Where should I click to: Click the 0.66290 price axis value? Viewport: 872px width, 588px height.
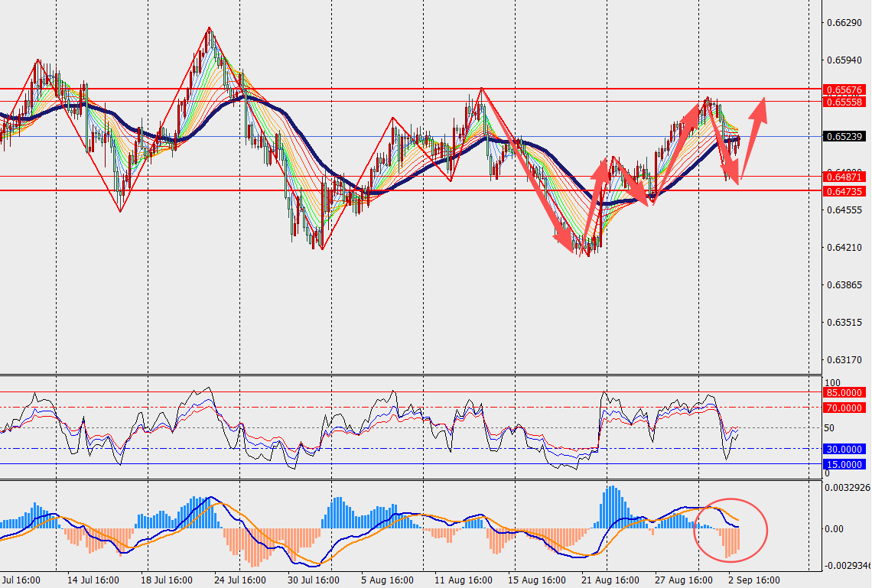pos(844,23)
